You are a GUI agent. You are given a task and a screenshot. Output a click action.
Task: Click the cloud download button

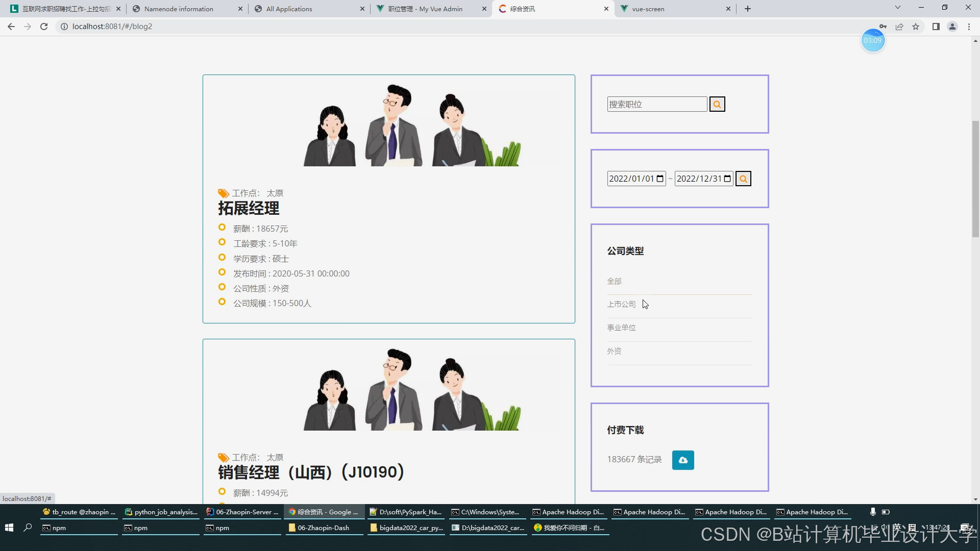tap(683, 460)
